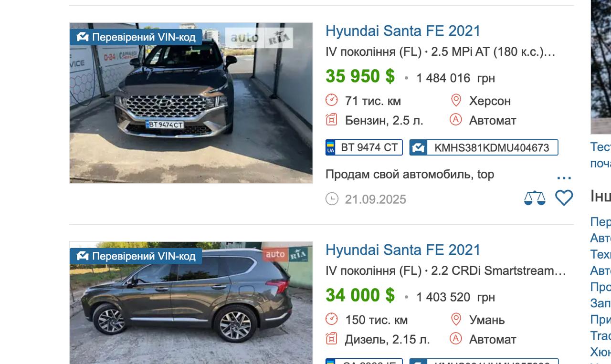Screen dimensions: 611x364
Task: Click verified VIN checkmark icon beside KMHS381KDMU404673
Action: [418, 147]
